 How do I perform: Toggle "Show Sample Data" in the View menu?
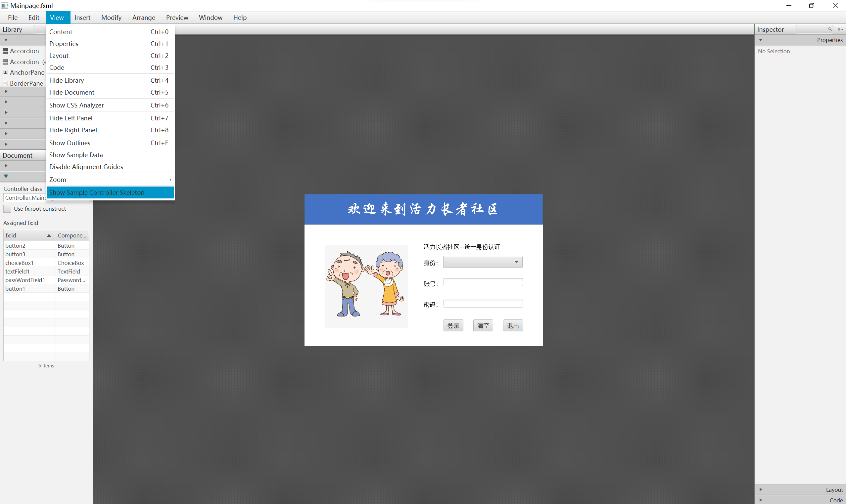pos(76,154)
